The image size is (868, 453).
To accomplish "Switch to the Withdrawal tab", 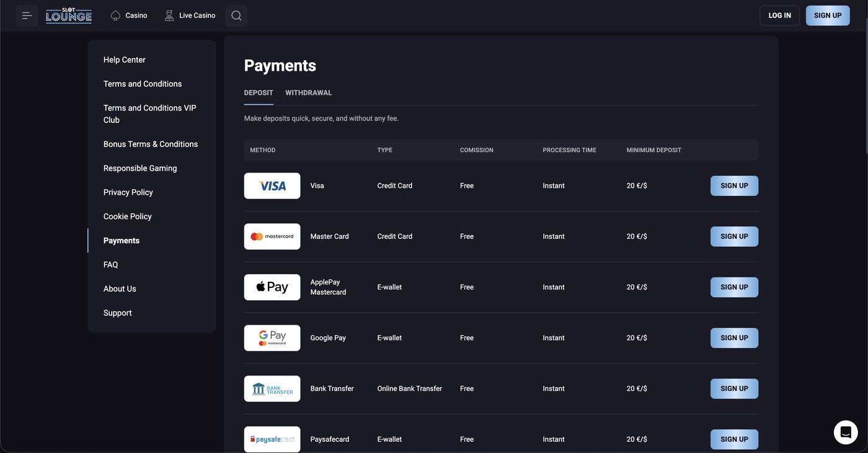I will [x=309, y=93].
